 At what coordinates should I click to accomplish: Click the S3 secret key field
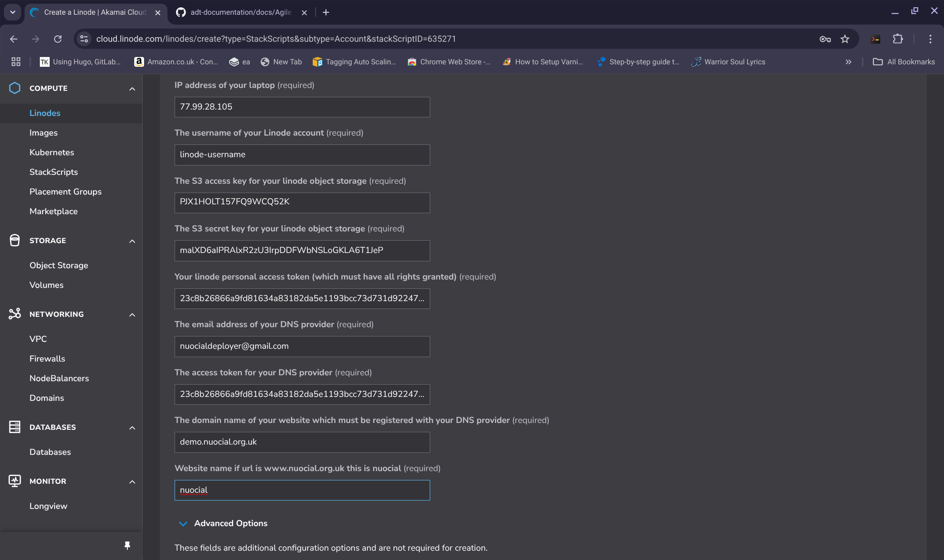302,251
